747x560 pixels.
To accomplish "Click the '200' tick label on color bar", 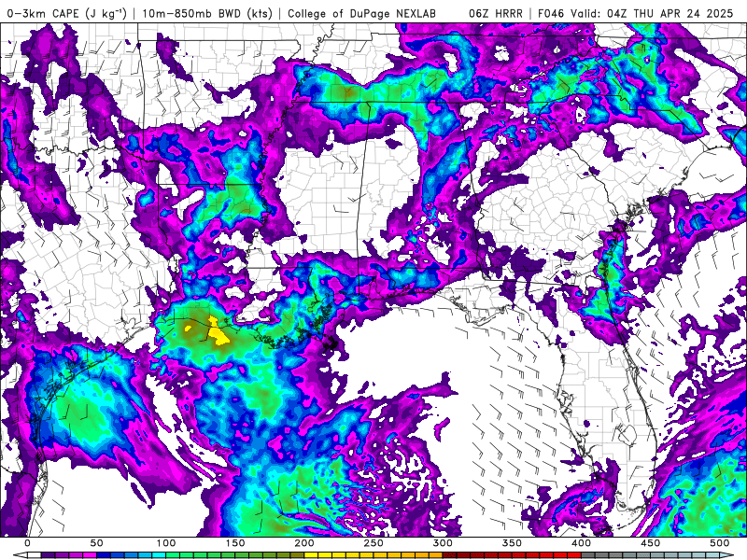I will pos(304,543).
